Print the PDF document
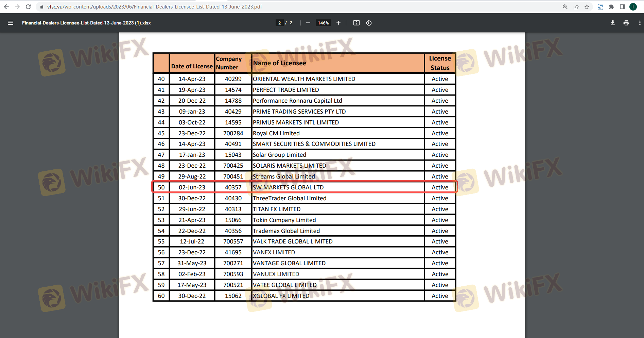This screenshot has width=644, height=338. tap(626, 23)
